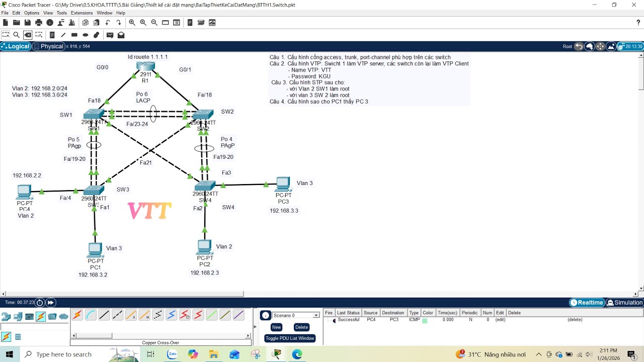
Task: Pick the Copper Cross-Over dashed cable
Action: point(117,315)
